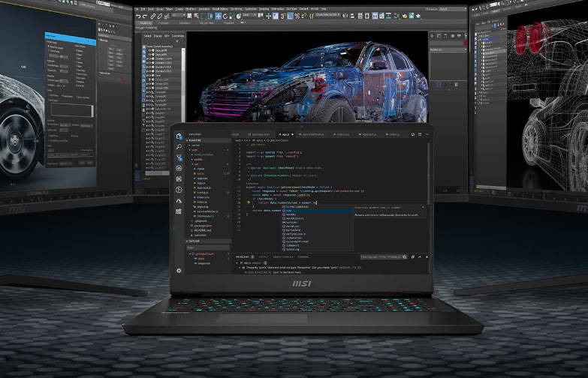Open README.md in VS Code explorer
Screen dimensions: 588x378
click(x=203, y=230)
